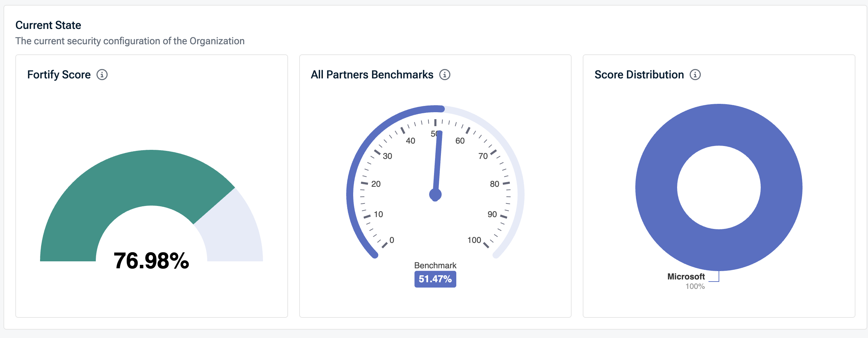
Task: Click the blue Microsoft donut ring
Action: tap(658, 188)
